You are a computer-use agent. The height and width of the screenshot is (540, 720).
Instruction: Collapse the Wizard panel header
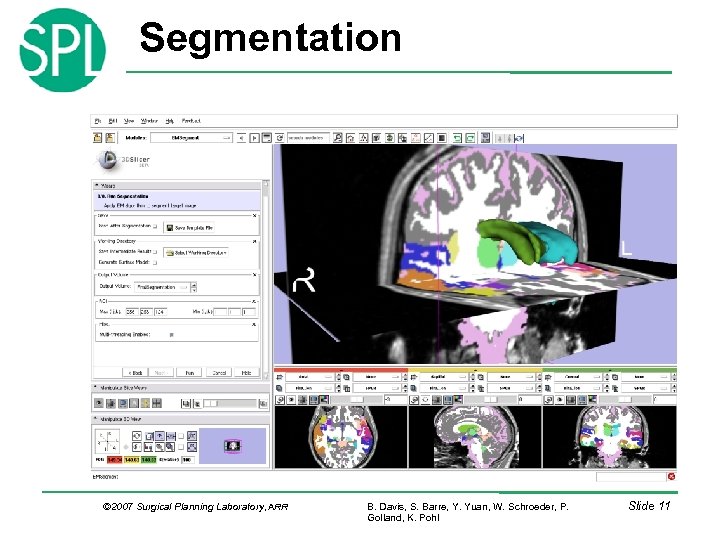click(177, 186)
